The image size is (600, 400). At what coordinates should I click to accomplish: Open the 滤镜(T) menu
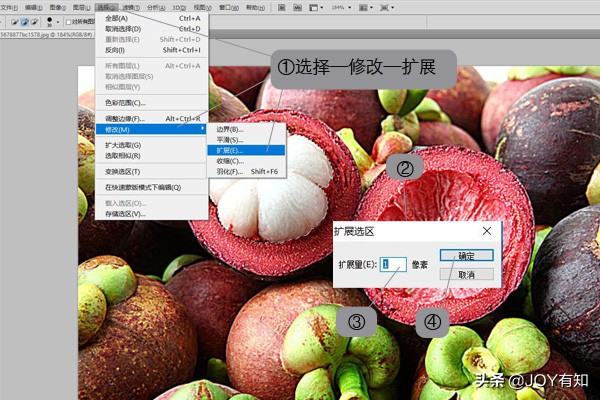tap(131, 7)
